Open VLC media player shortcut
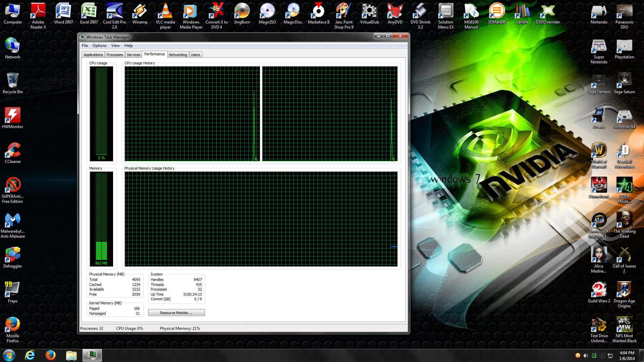Screen dimensions: 644x362 pyautogui.click(x=165, y=16)
